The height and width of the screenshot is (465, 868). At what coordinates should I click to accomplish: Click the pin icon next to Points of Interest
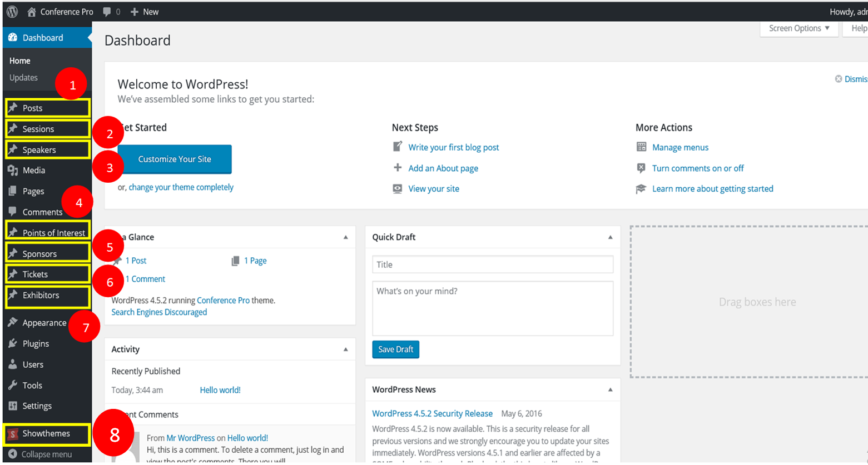13,232
